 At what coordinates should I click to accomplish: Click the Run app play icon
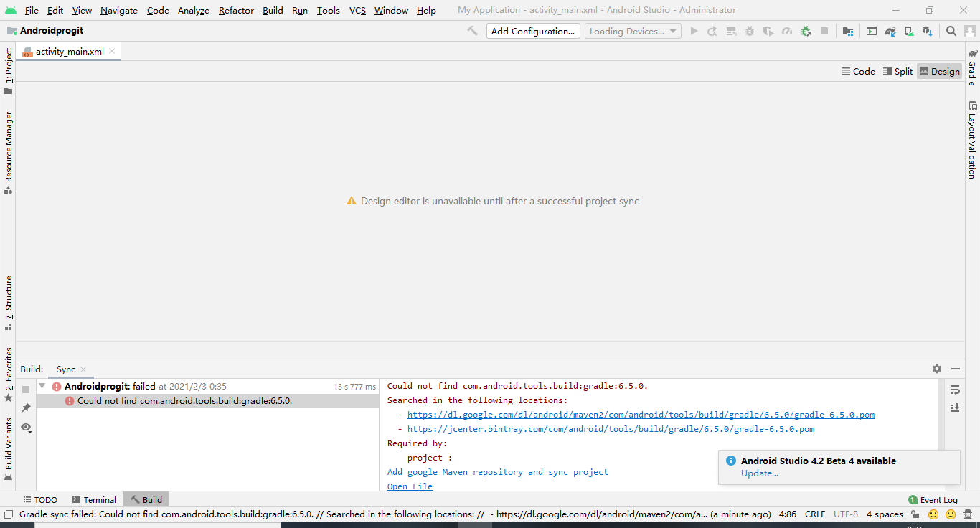tap(694, 31)
